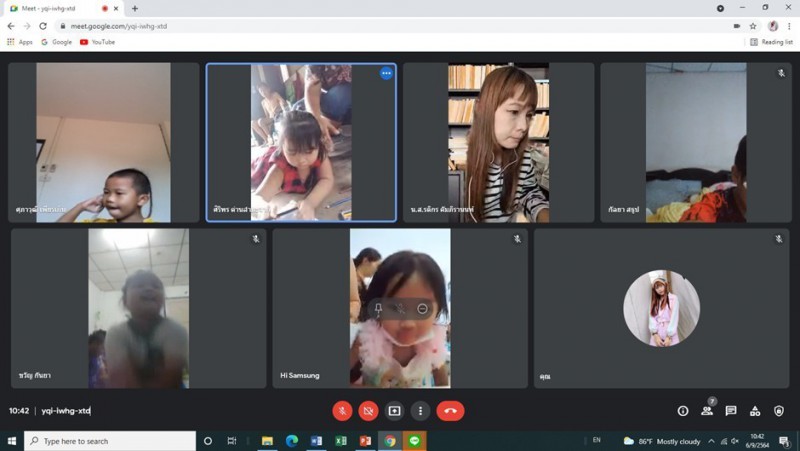Show the participants list icon
The width and height of the screenshot is (800, 451).
pyautogui.click(x=707, y=410)
